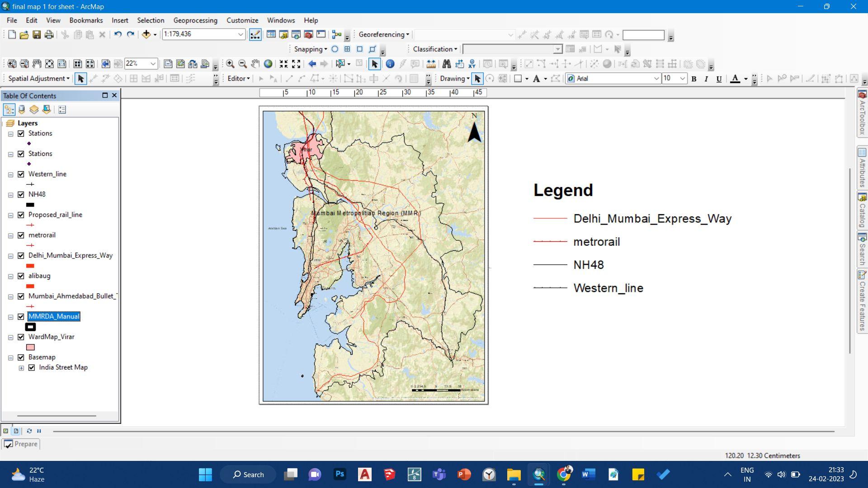
Task: Open the Geoprocessing menu
Action: pos(195,20)
